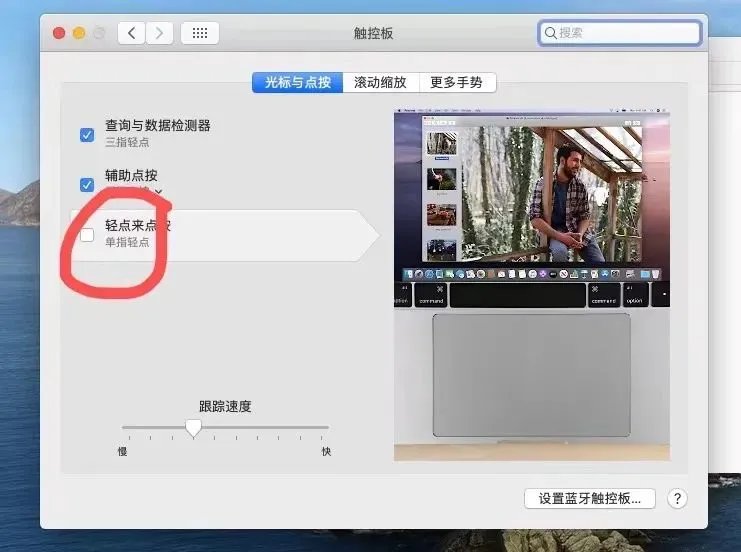
Task: Open help with the question mark button
Action: (677, 498)
